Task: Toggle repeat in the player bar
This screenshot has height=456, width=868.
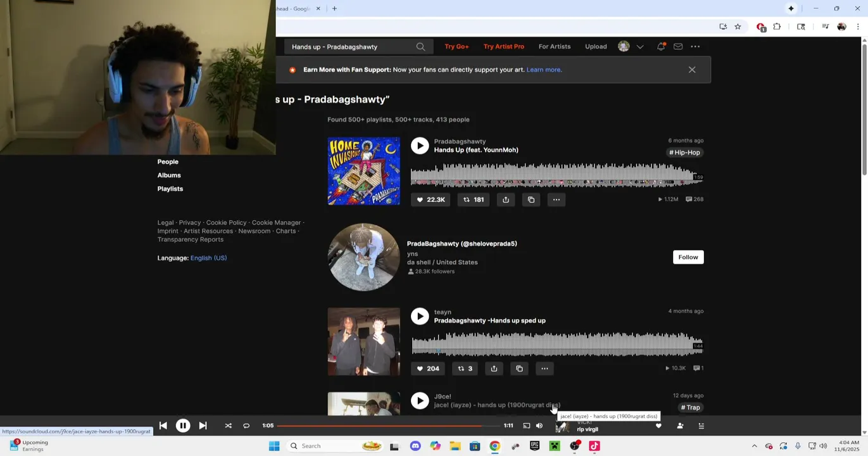Action: click(x=246, y=426)
